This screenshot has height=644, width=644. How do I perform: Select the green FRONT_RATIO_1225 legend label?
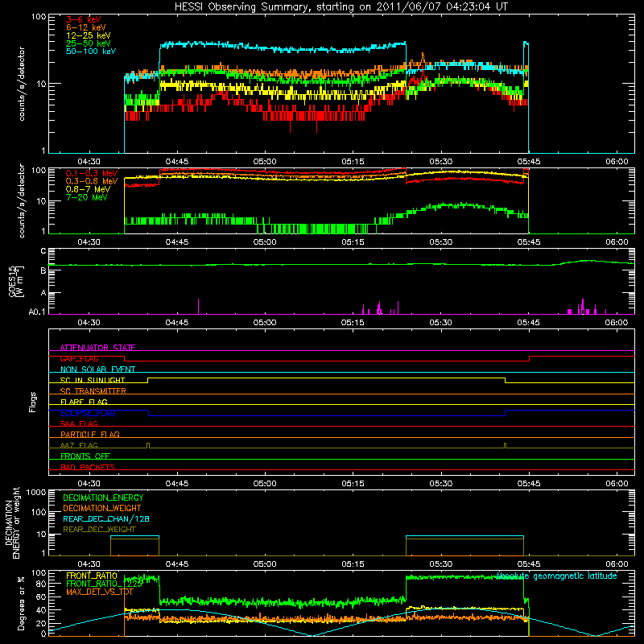click(x=105, y=584)
